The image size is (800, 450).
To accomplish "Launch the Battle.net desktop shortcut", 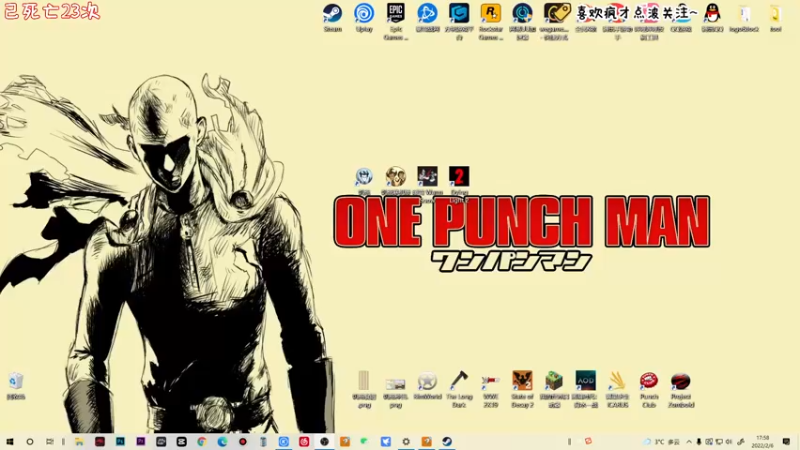I will coord(428,17).
